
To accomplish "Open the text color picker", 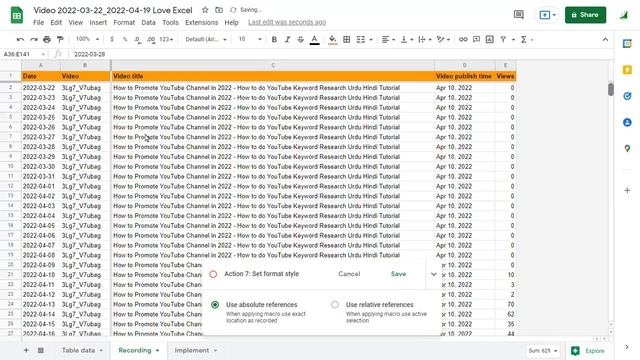I will pos(314,40).
